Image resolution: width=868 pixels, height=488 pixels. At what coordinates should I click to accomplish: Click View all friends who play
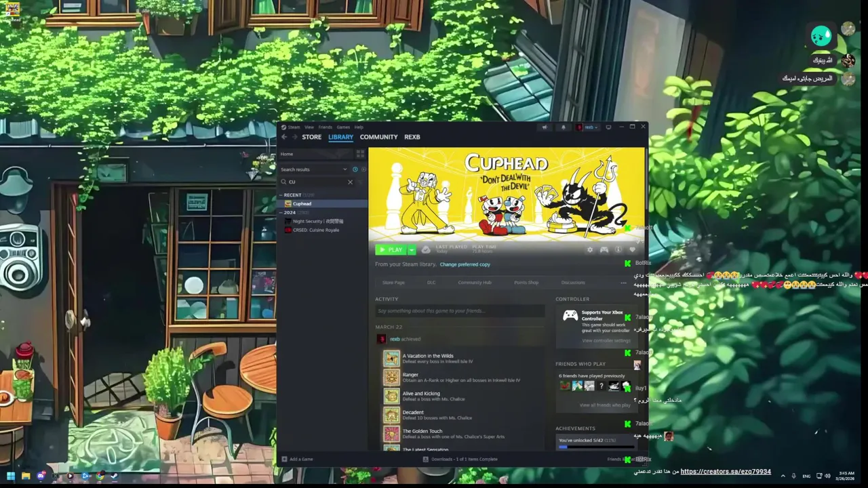pos(605,405)
